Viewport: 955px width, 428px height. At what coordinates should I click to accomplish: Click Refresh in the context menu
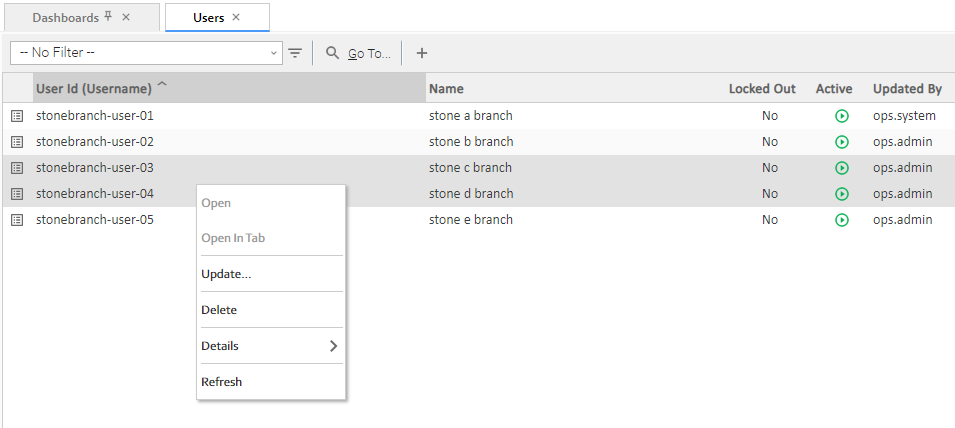221,382
